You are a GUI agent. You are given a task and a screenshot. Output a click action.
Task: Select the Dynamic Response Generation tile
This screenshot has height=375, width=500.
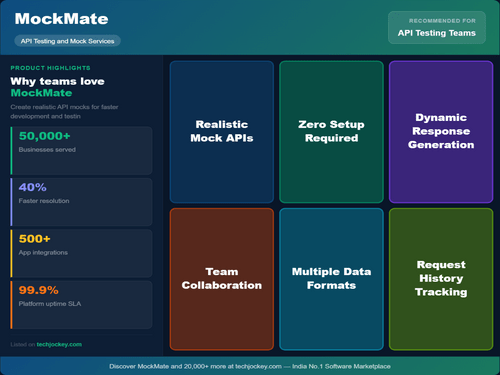click(441, 132)
